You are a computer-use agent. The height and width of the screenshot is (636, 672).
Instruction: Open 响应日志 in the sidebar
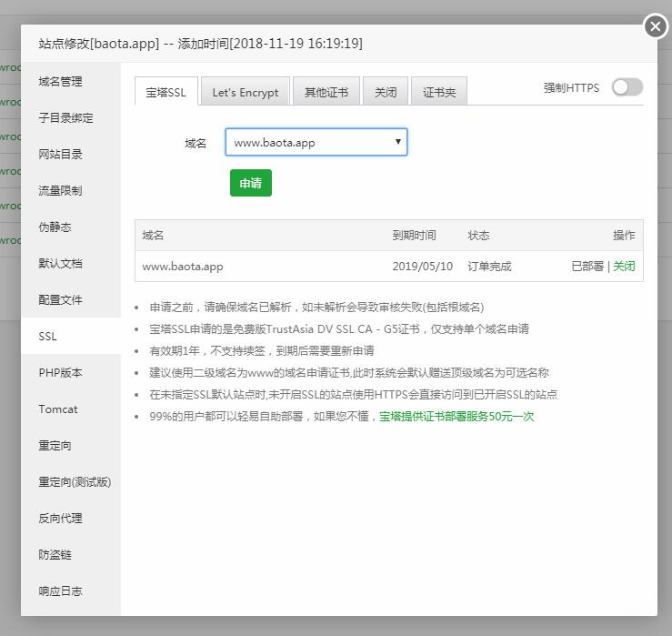(71, 591)
